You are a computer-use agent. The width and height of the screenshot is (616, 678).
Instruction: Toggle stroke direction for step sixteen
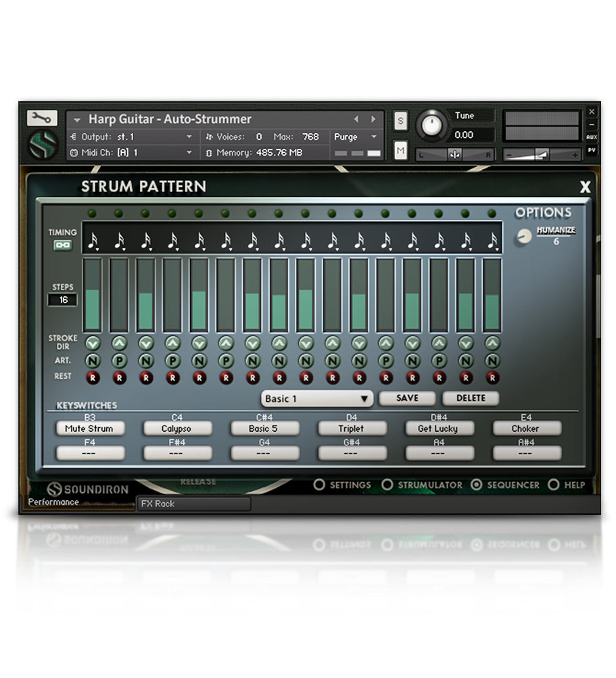pos(492,343)
